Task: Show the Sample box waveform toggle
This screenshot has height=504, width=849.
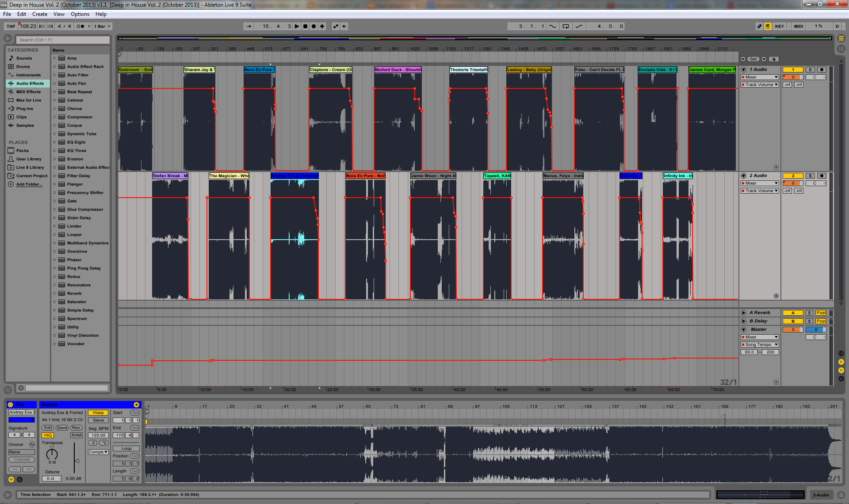Action: 11,480
